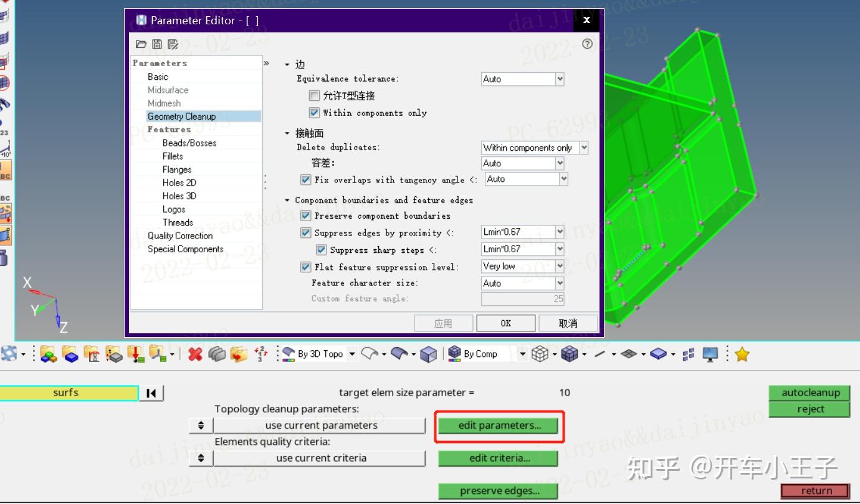The image size is (860, 504).
Task: Click the edit criteria... button
Action: [500, 458]
